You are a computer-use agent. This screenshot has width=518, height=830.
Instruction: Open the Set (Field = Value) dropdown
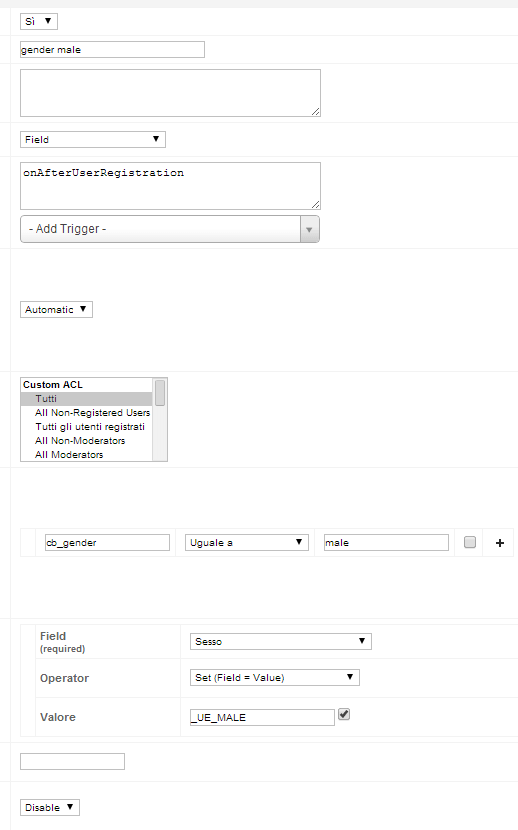coord(275,678)
